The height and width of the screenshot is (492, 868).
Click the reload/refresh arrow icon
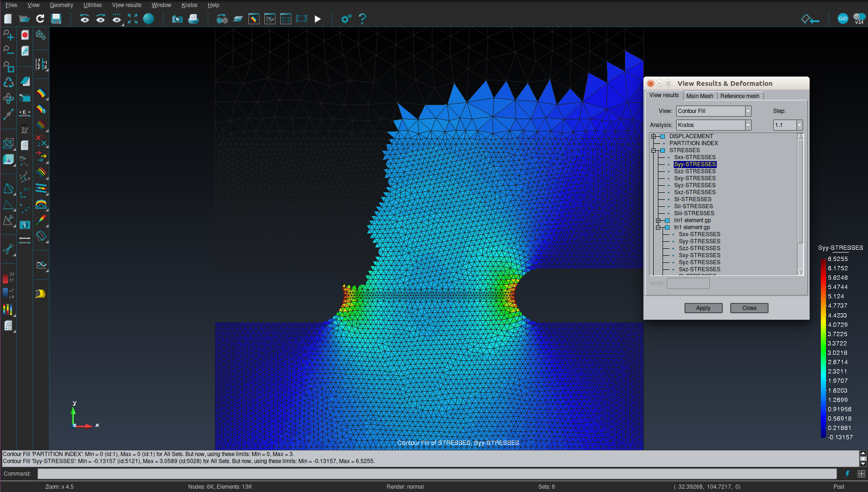pos(40,19)
